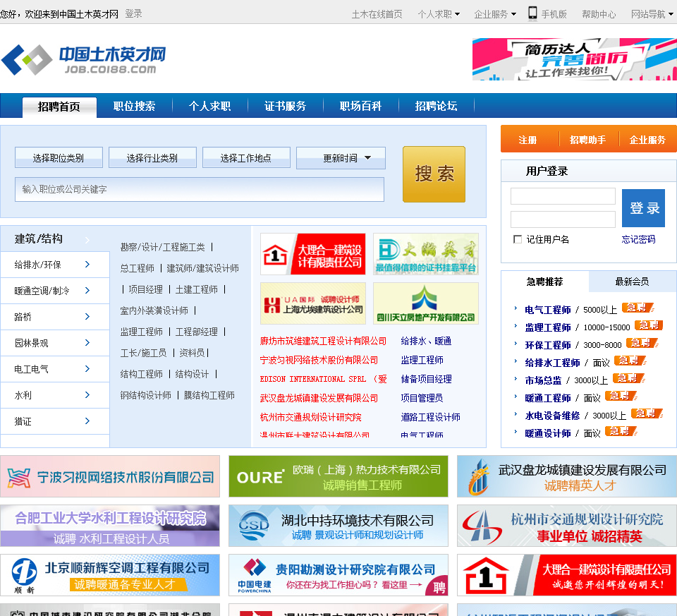Open the 上海尤埃建筑设计公司 logo ad

click(x=313, y=303)
